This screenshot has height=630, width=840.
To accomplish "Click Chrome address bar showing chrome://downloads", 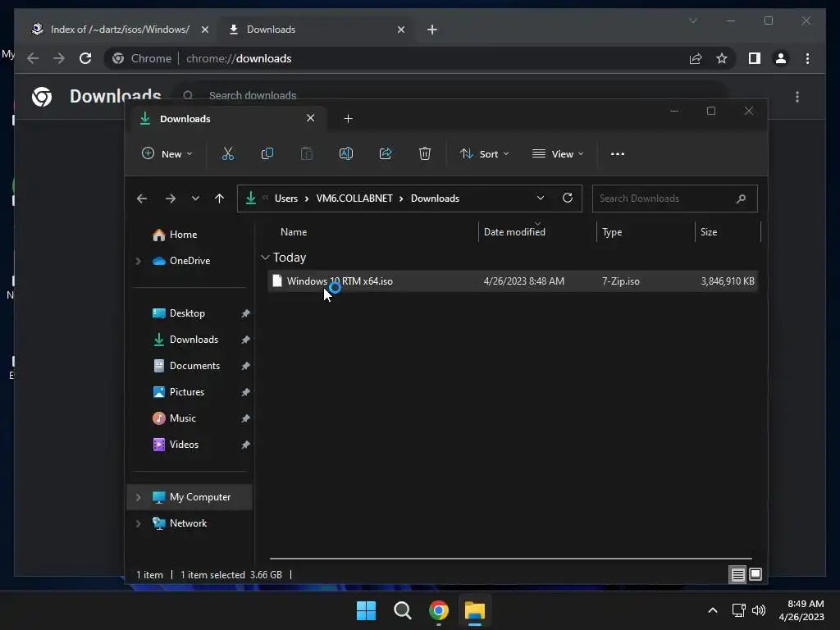I will (x=396, y=58).
